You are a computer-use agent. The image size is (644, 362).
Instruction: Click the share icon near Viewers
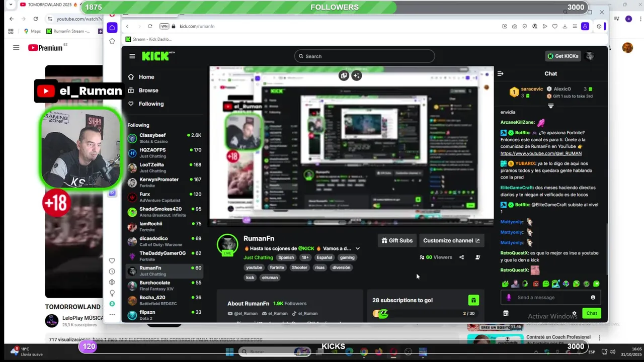click(x=461, y=257)
